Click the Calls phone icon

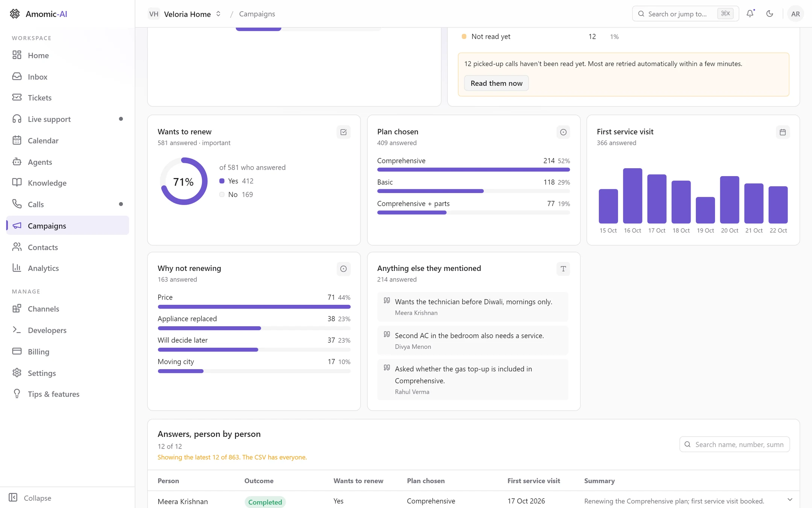(17, 204)
